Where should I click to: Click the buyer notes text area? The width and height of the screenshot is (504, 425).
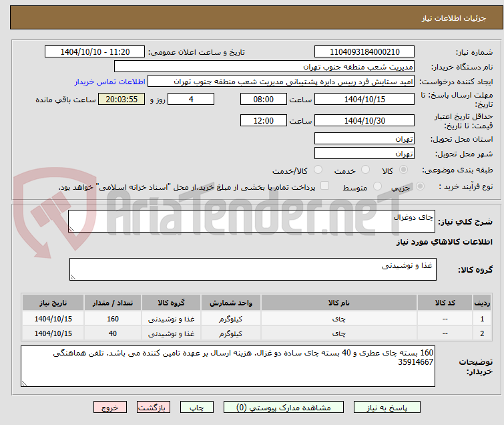(228, 366)
